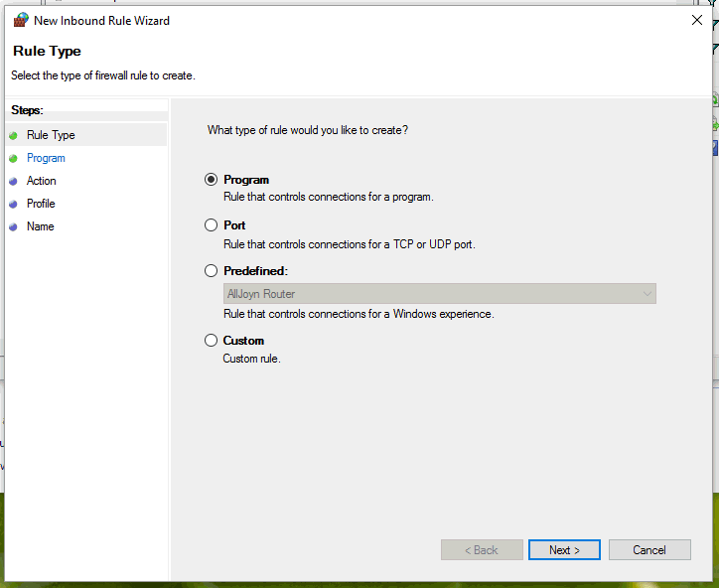Jump to the Profile step

(41, 204)
